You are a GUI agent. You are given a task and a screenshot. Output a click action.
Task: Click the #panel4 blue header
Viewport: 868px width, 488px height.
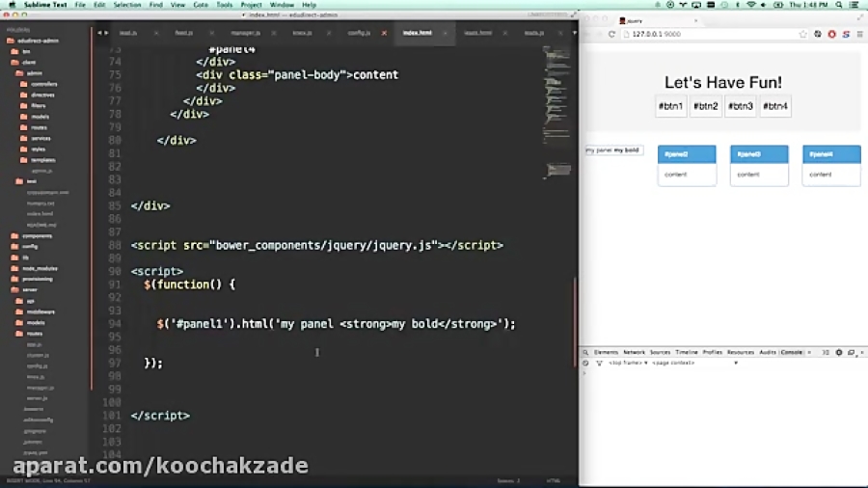[831, 154]
